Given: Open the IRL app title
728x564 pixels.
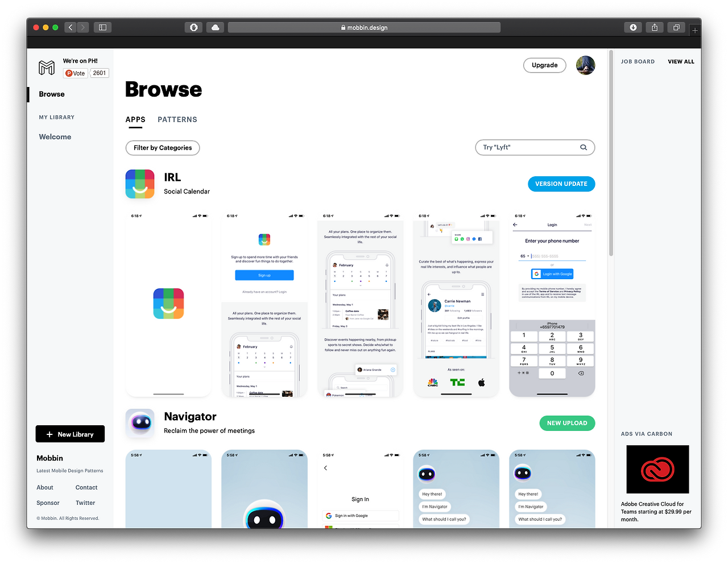Looking at the screenshot, I should [172, 177].
